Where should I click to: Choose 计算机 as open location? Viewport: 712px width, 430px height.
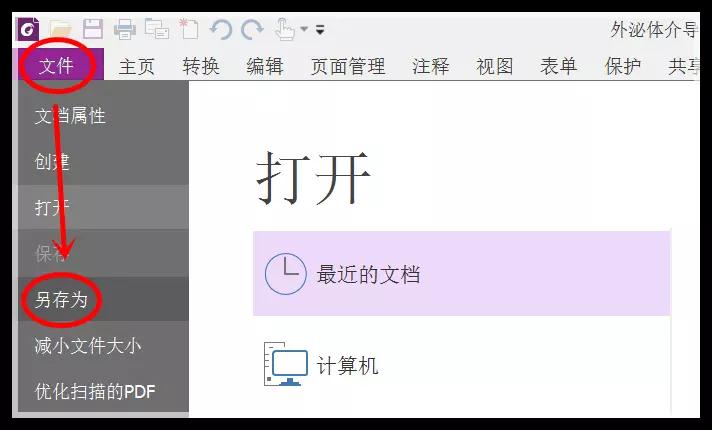pyautogui.click(x=347, y=365)
